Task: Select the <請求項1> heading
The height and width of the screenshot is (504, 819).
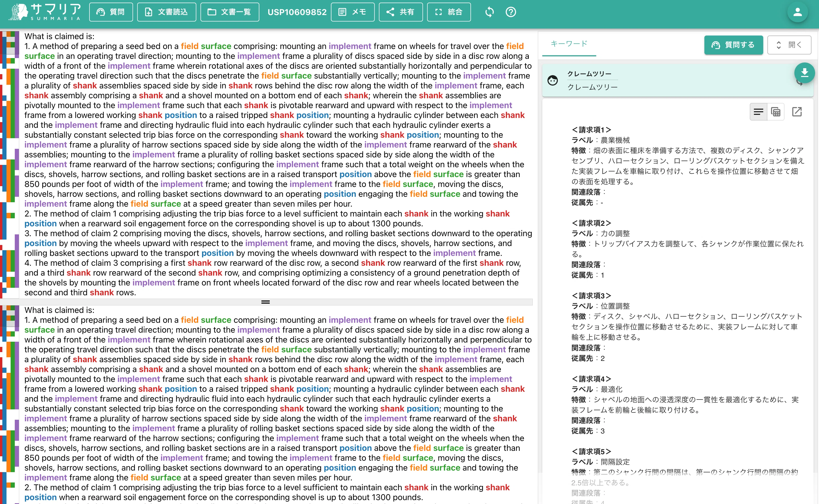Action: (x=591, y=129)
